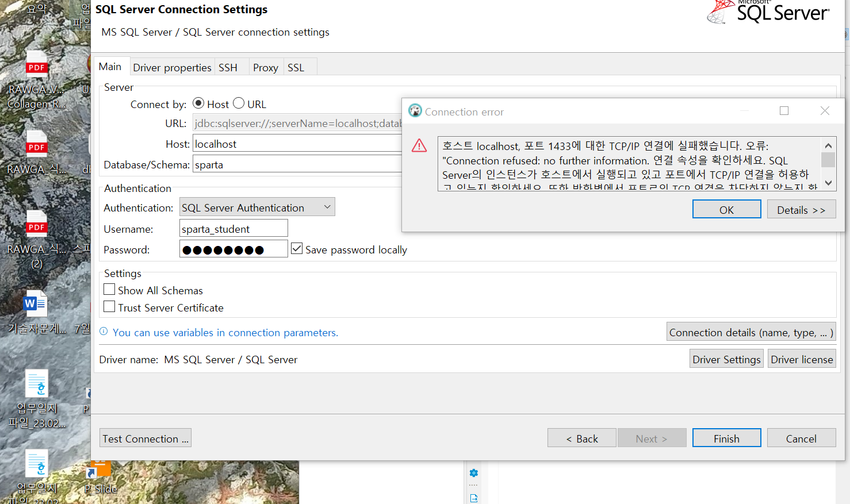Cancel the connection settings wizard
850x504 pixels.
click(x=802, y=438)
